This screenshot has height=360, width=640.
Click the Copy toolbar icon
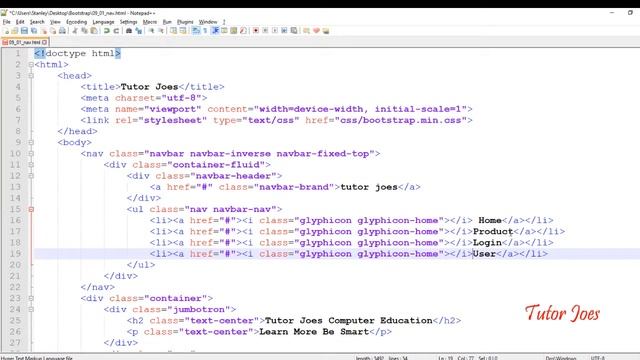[x=84, y=31]
